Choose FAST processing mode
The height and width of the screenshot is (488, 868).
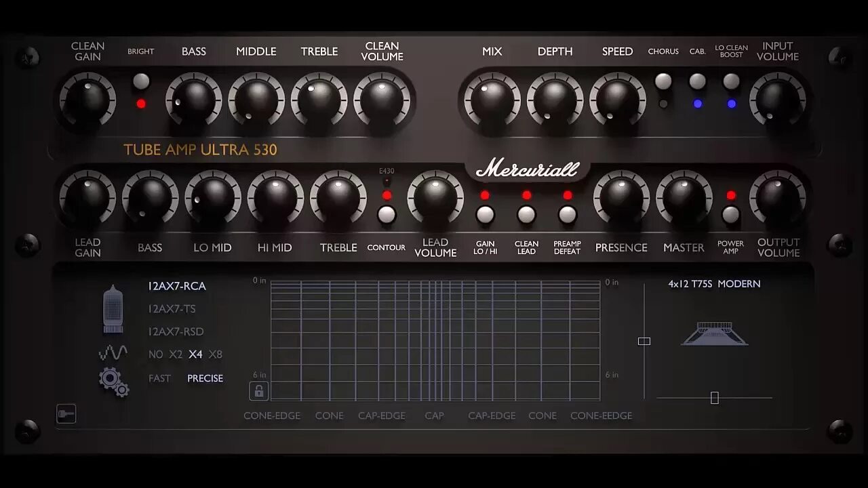click(x=160, y=378)
